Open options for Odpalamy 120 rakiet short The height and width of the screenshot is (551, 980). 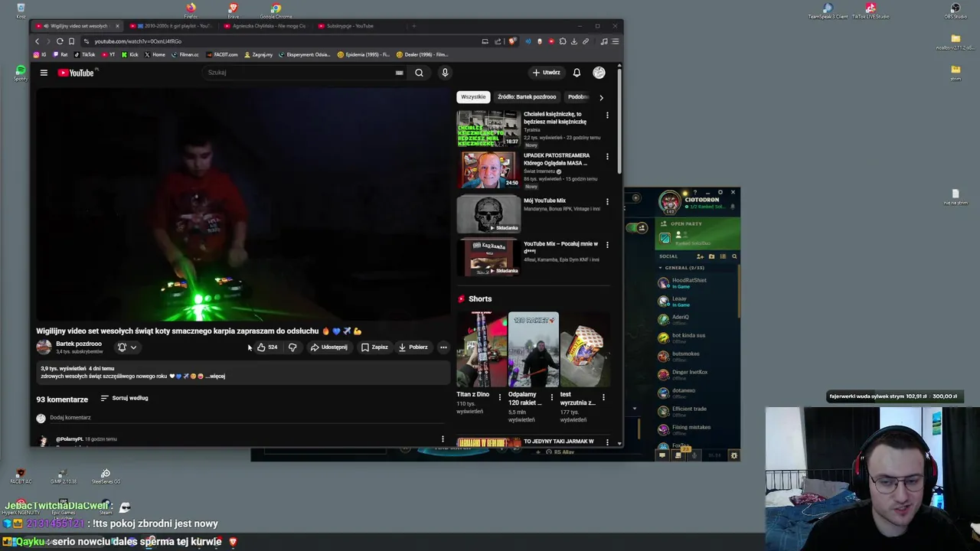551,397
